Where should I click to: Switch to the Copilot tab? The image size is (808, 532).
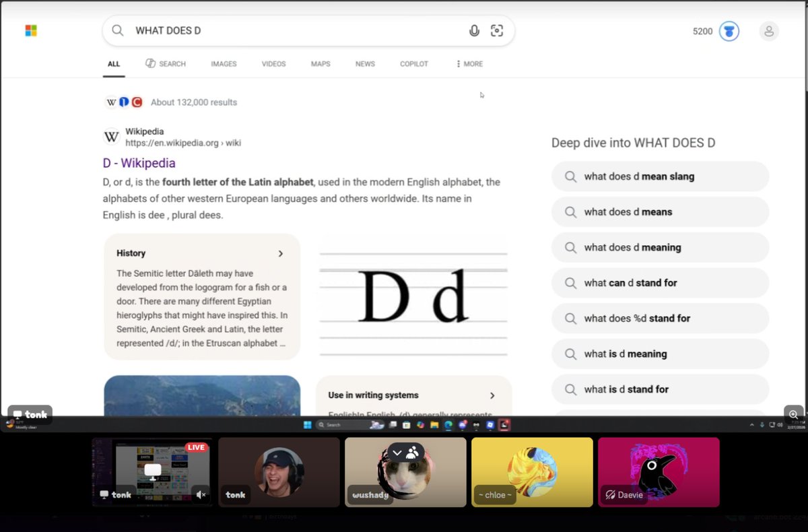tap(414, 64)
